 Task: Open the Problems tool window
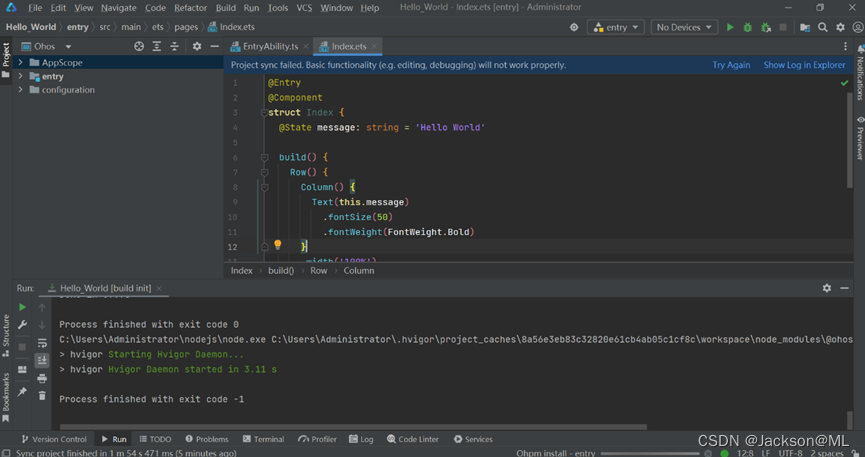click(207, 439)
